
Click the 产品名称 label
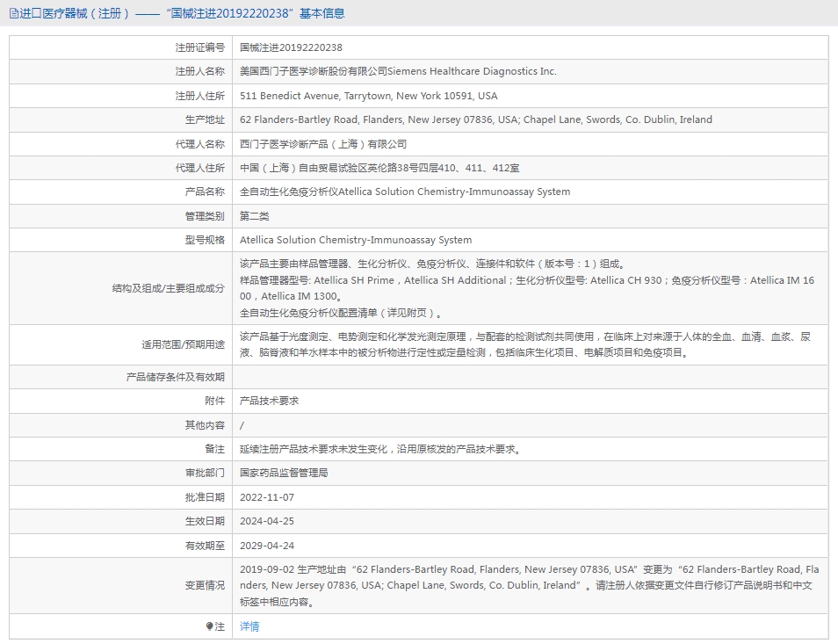205,192
